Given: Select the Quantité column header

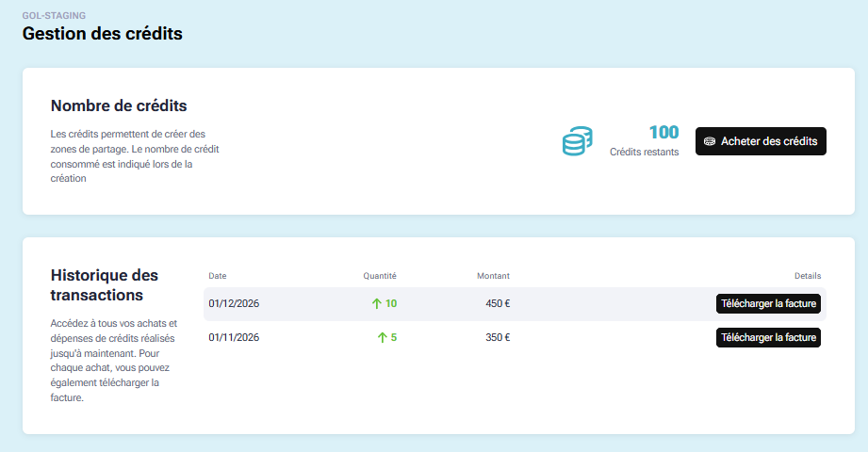Looking at the screenshot, I should 380,276.
